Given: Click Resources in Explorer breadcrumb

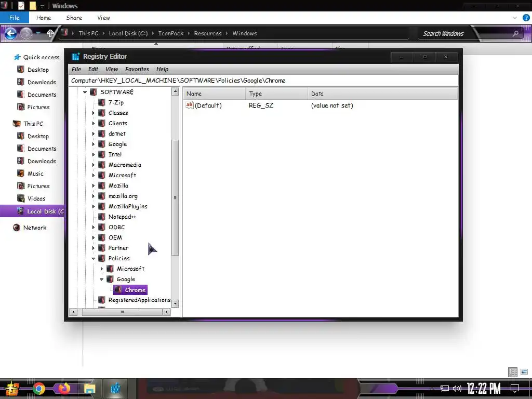Looking at the screenshot, I should click(x=208, y=33).
